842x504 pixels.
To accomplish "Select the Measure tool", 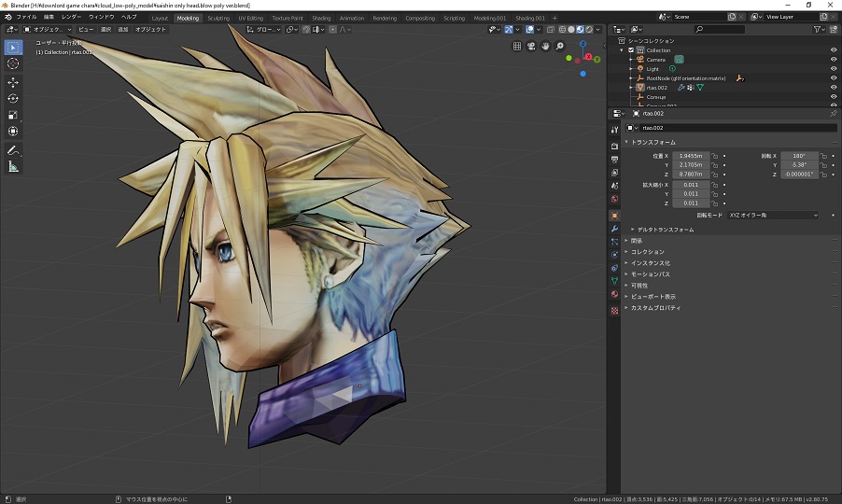I will 13,167.
